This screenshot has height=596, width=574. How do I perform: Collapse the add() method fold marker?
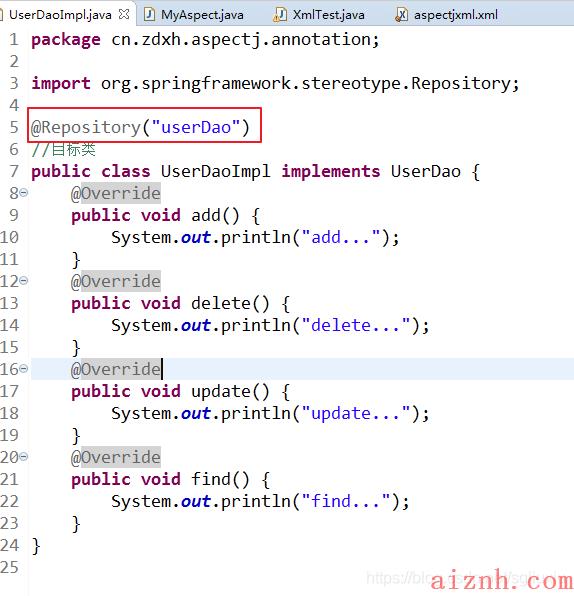point(24,193)
